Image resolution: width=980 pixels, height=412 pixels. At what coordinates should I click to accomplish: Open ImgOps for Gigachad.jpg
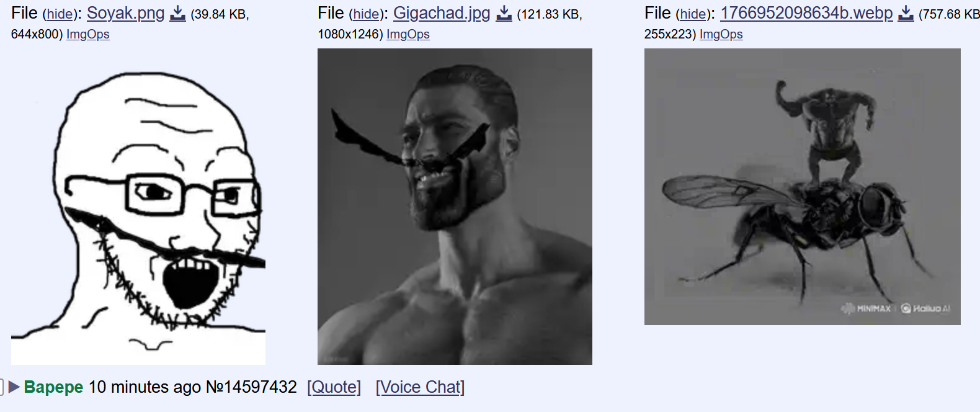(x=408, y=34)
